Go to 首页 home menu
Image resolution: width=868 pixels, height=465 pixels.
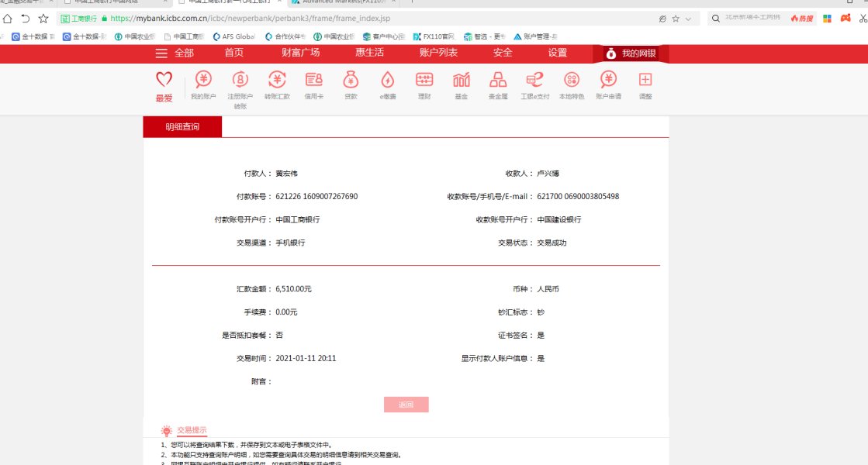[x=233, y=53]
